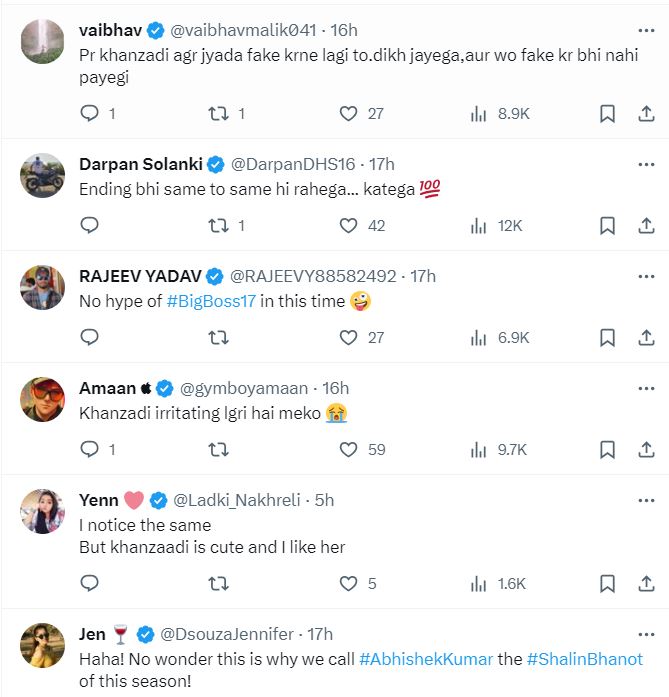
Task: Like RAJEEV YADAV's tweet
Action: (x=348, y=338)
